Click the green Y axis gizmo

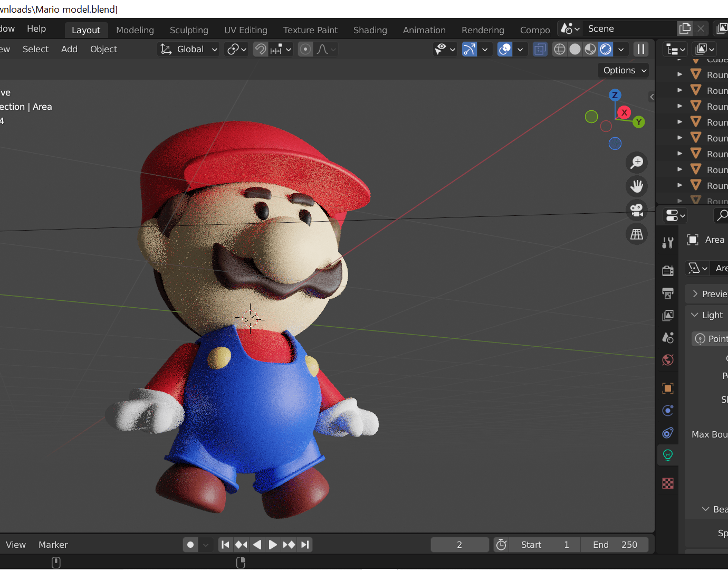[639, 122]
